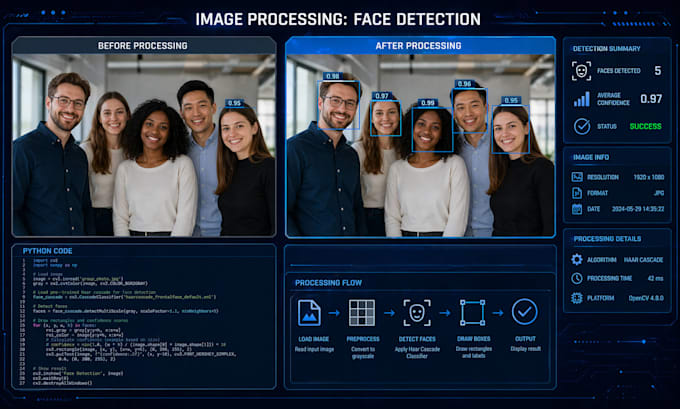Click the 0.98 confidence label
Screen dimensions: 680x409
[333, 76]
